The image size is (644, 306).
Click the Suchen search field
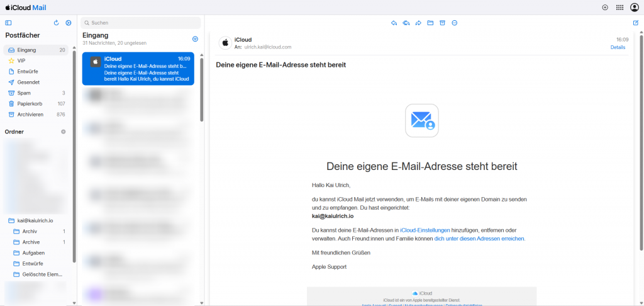[142, 23]
